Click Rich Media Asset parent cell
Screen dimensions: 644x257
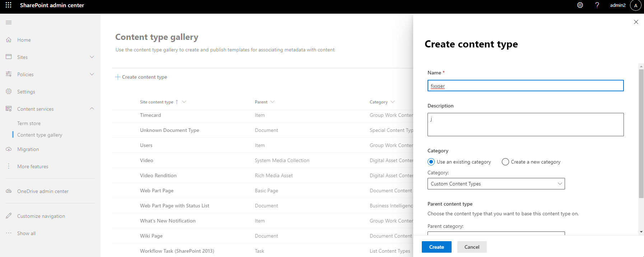click(274, 175)
